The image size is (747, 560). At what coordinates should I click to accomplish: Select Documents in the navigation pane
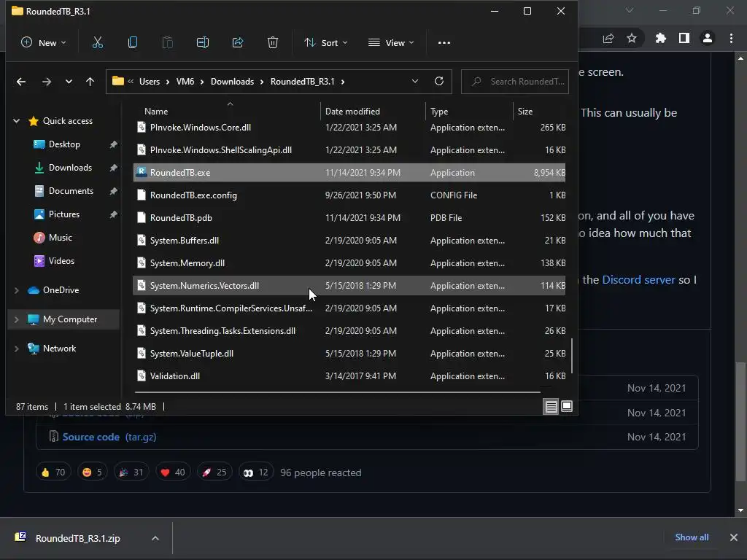(x=71, y=191)
